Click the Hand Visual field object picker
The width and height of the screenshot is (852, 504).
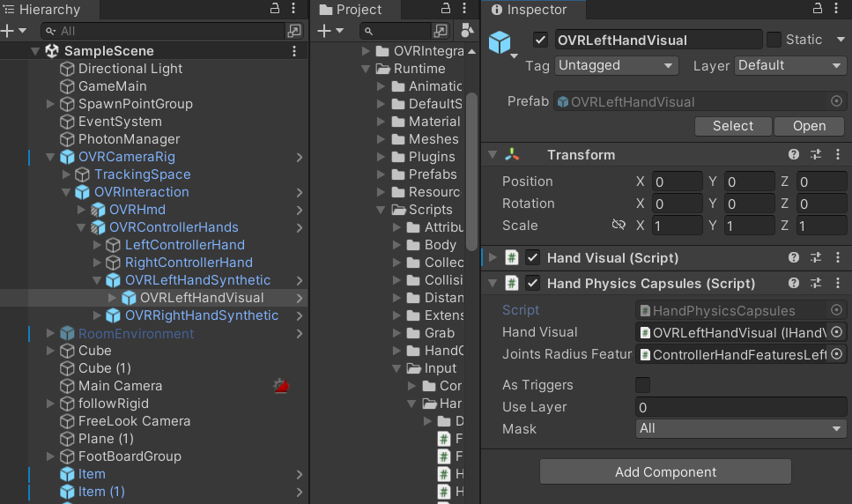click(837, 332)
